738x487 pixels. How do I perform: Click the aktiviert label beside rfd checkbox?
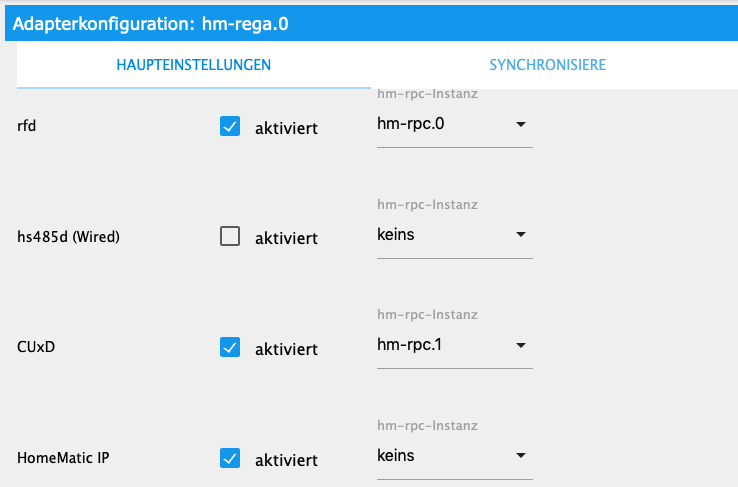(x=286, y=128)
